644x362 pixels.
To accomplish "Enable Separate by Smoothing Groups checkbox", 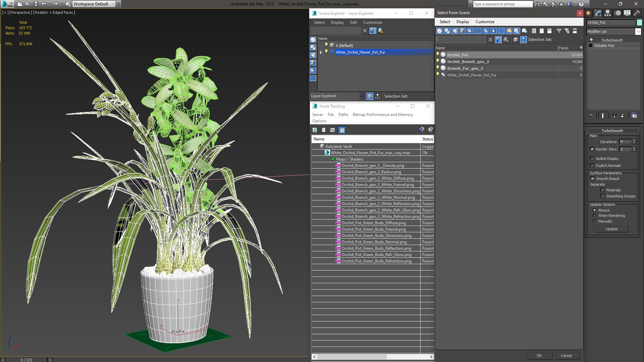I will [602, 196].
